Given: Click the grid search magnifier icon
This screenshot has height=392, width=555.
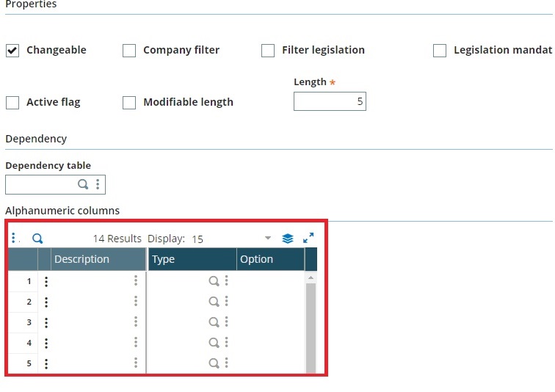Looking at the screenshot, I should [37, 239].
